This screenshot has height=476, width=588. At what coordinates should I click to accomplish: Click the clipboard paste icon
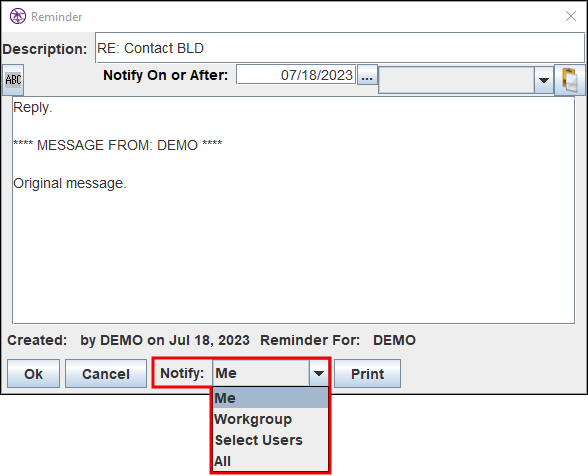point(570,80)
